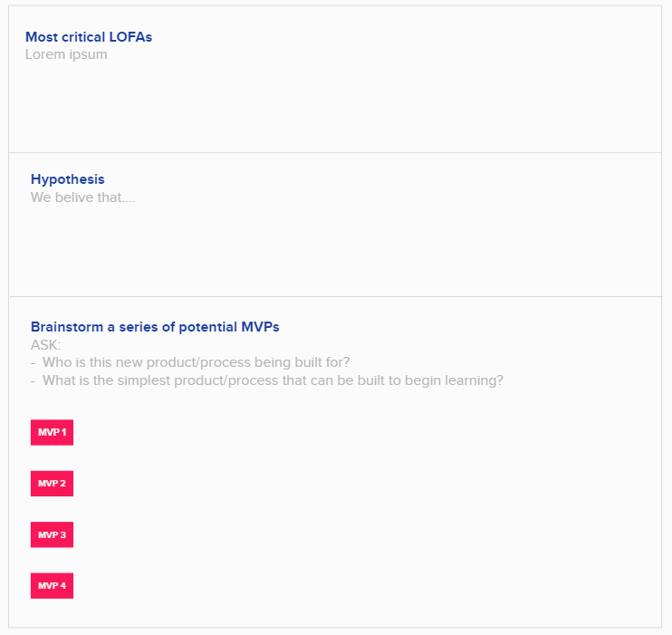Click the Hypothesis heading
The width and height of the screenshot is (672, 635).
point(68,179)
